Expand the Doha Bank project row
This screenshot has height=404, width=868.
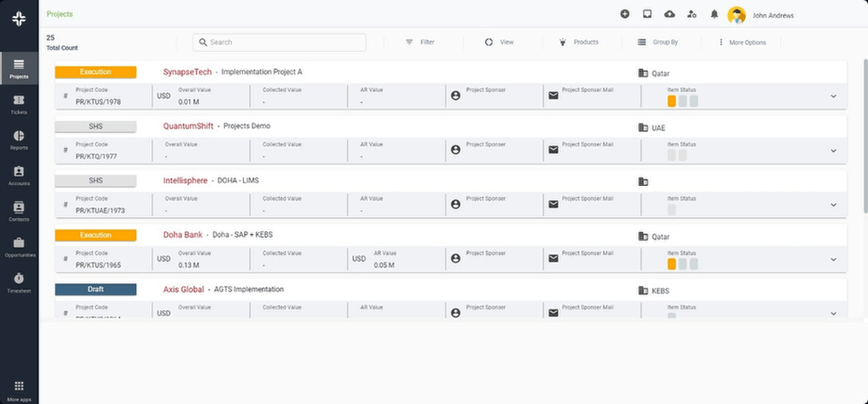[x=833, y=259]
